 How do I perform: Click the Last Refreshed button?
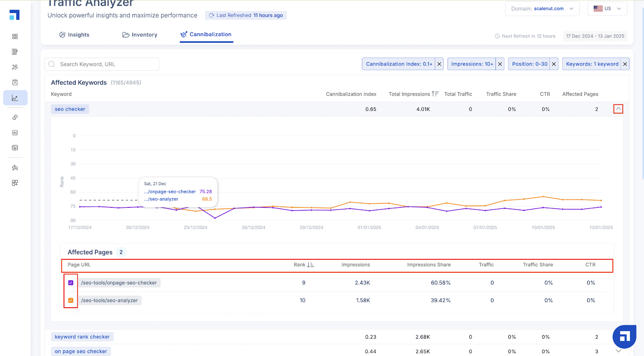pos(246,15)
